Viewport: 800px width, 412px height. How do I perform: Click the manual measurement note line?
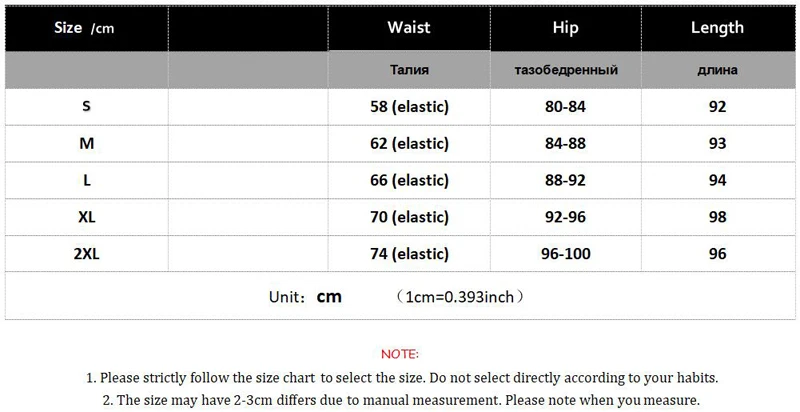point(400,400)
